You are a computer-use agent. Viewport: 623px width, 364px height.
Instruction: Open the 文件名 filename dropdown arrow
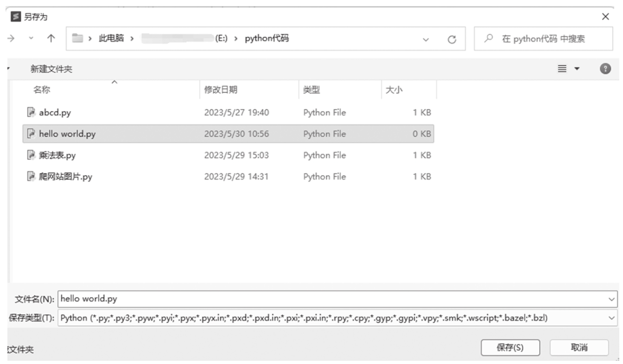(612, 299)
